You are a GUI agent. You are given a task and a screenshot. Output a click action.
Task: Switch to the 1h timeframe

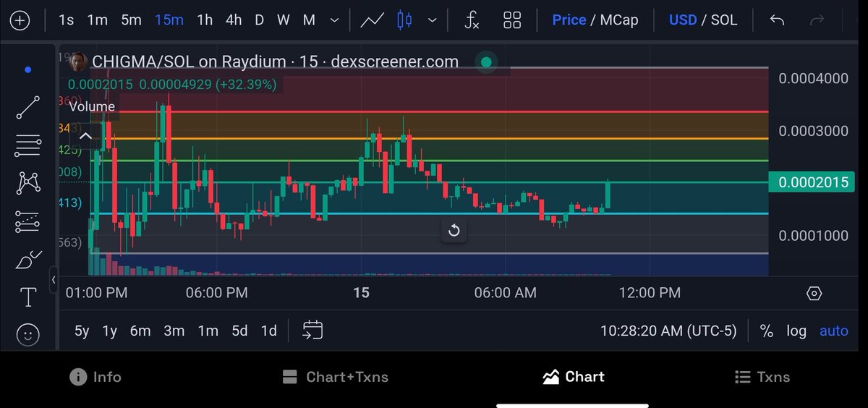pyautogui.click(x=205, y=20)
